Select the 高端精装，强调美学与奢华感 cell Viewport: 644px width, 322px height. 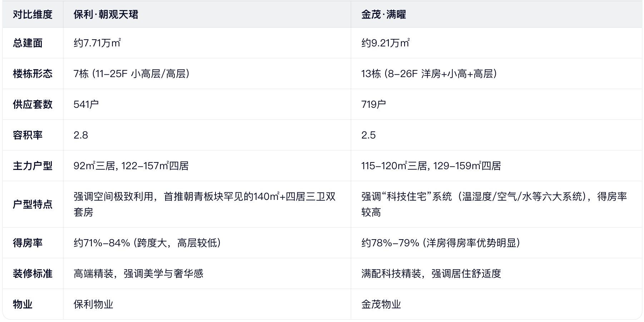click(138, 274)
